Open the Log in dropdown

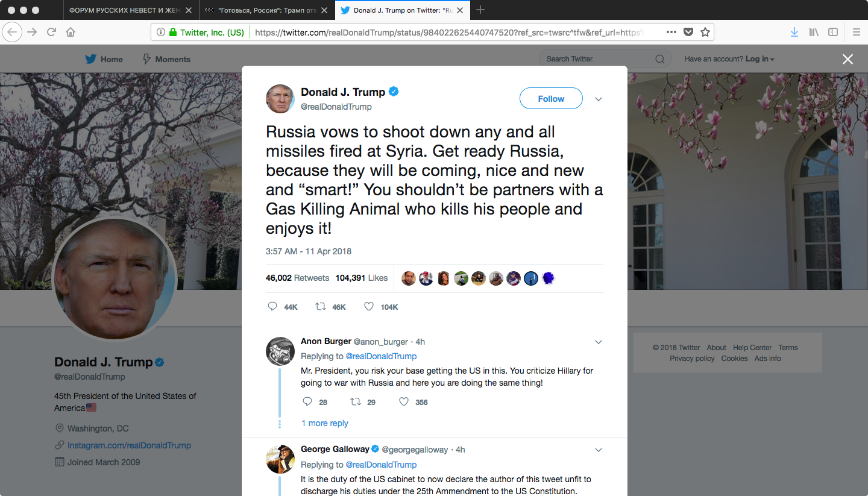coord(759,59)
